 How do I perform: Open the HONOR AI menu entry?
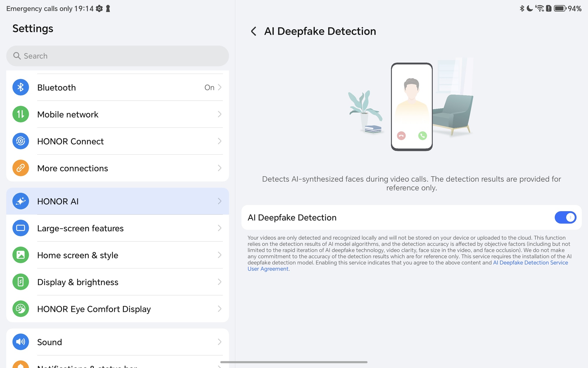(118, 201)
